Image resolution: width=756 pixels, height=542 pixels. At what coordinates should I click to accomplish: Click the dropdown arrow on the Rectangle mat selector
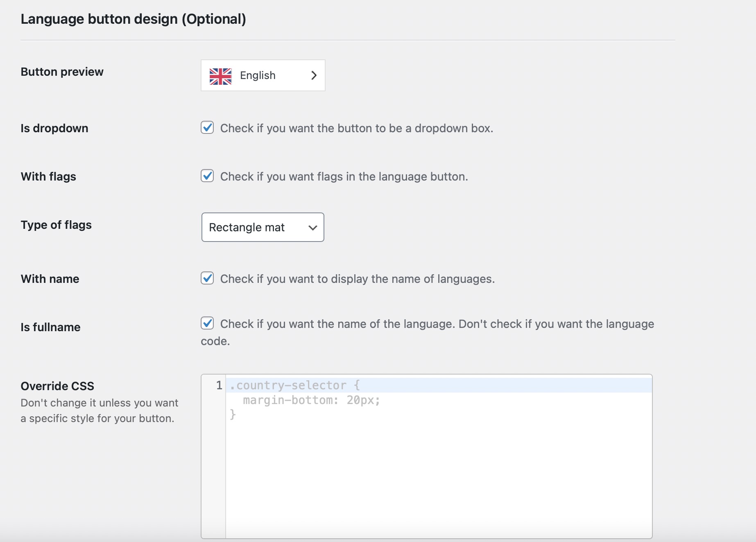click(x=312, y=228)
